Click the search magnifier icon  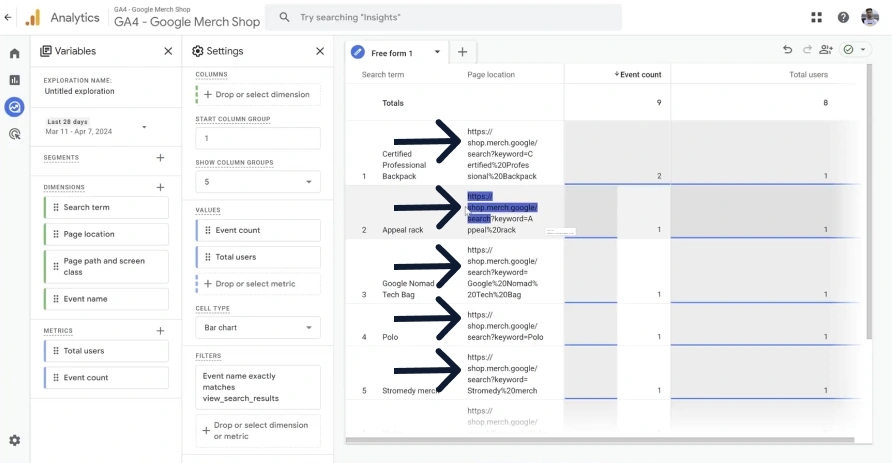point(284,17)
